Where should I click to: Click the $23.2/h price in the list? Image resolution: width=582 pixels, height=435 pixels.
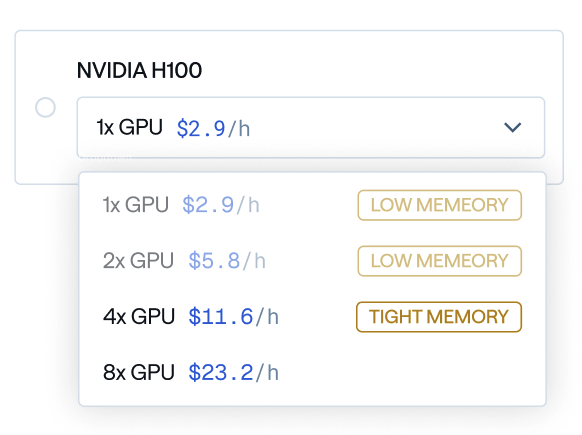coord(233,372)
